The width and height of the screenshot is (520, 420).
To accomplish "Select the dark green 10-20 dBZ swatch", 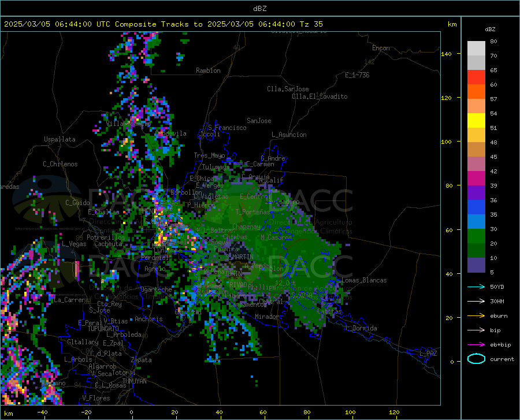I will click(x=476, y=251).
